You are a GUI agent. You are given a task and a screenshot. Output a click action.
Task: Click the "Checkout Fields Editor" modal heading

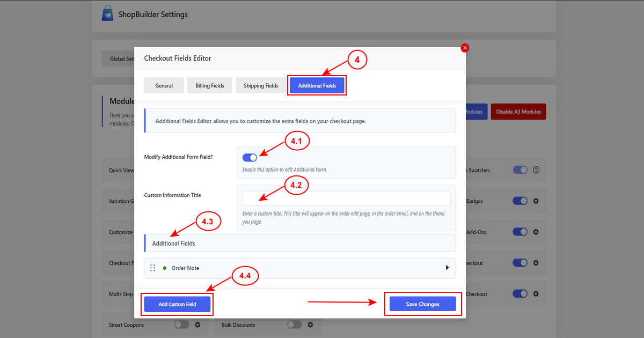(x=178, y=58)
